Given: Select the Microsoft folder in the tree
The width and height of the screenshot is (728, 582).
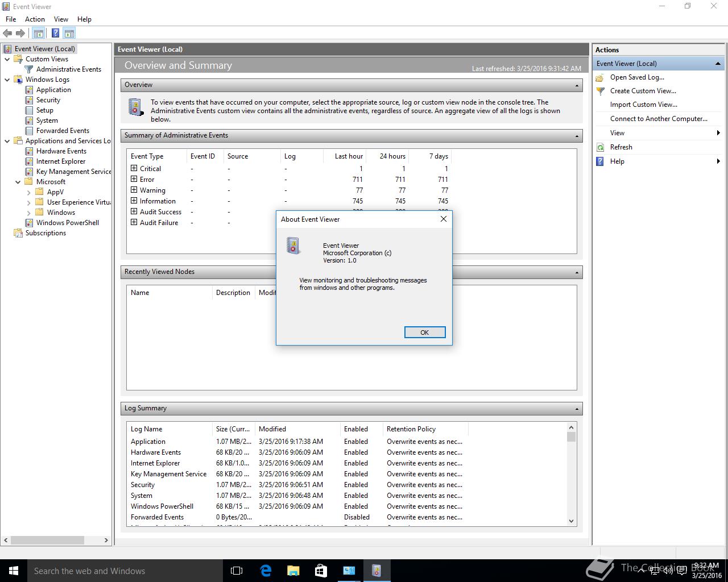Looking at the screenshot, I should pyautogui.click(x=51, y=182).
